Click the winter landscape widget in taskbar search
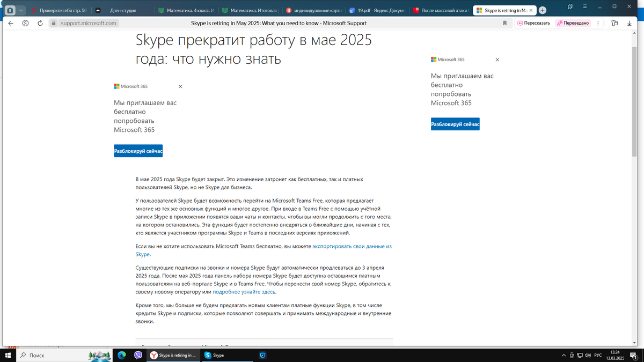 pyautogui.click(x=100, y=355)
